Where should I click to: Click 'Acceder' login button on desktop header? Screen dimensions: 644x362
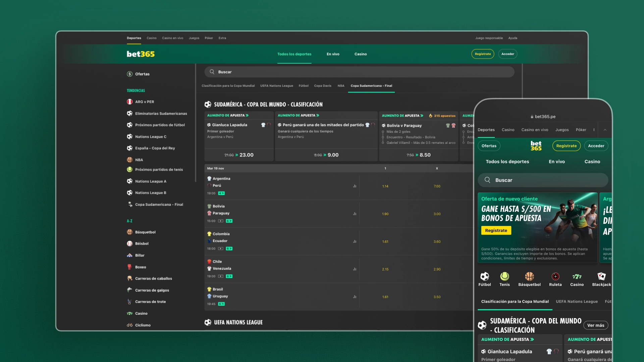tap(507, 54)
